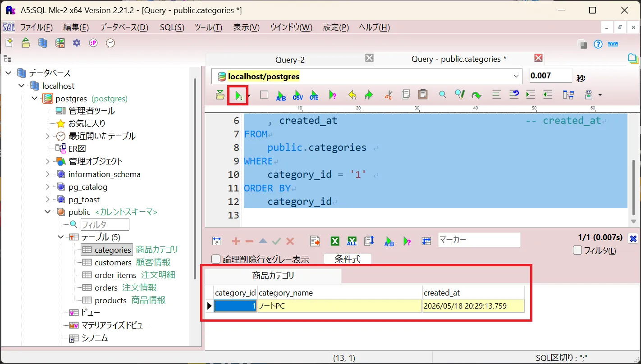The width and height of the screenshot is (641, 364).
Task: Click the green redo arrow icon
Action: [x=369, y=95]
